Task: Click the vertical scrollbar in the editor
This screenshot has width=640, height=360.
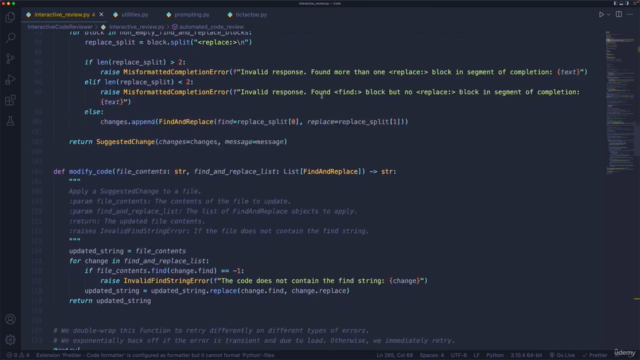Action: click(x=637, y=139)
